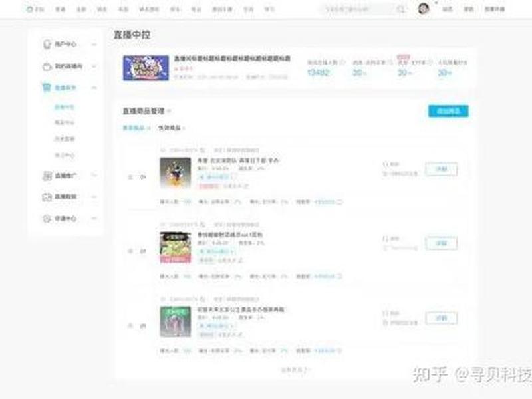The width and height of the screenshot is (532, 399).
Task: Open the first product's dark thumbnail
Action: click(176, 173)
